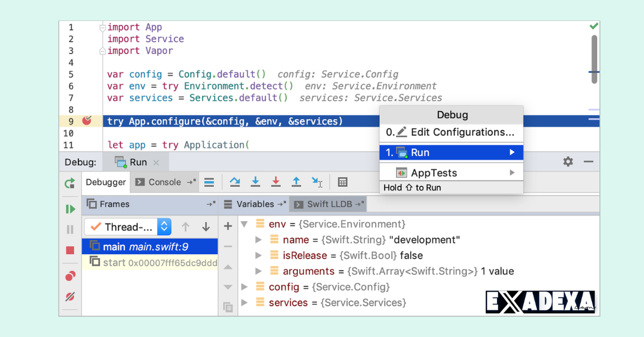Click the Step Into icon with red arrow
This screenshot has width=644, height=337.
(x=276, y=182)
